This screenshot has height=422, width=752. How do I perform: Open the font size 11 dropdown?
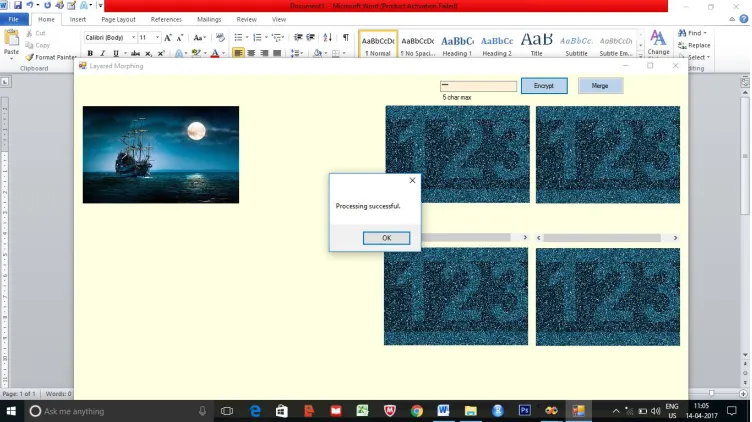coord(157,37)
